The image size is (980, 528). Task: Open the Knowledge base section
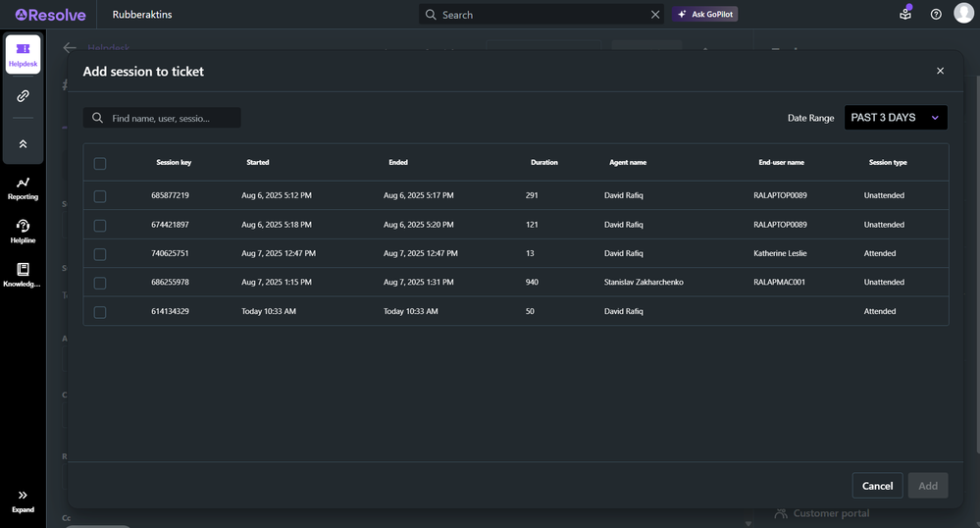coord(23,275)
